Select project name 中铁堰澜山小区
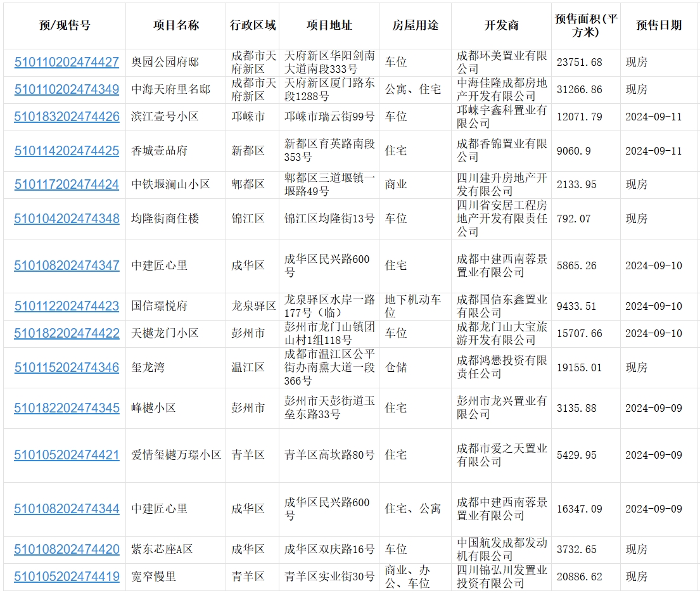Screen dimensions: 700x593 170,184
